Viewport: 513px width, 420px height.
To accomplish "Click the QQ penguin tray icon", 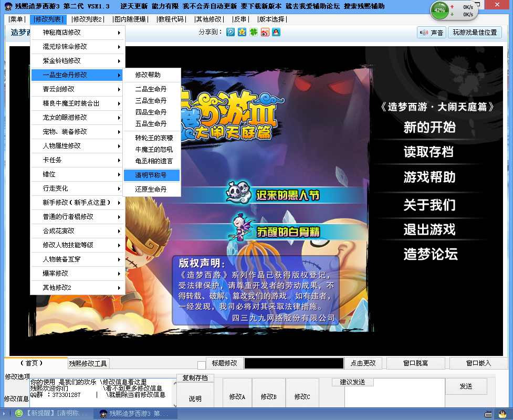I will (x=502, y=414).
